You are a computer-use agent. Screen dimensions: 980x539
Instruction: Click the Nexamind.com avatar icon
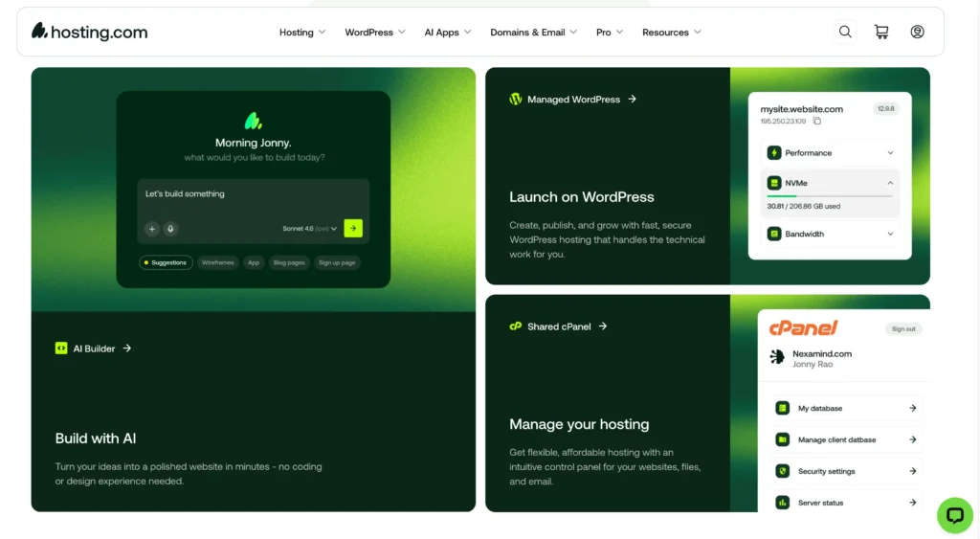point(777,356)
